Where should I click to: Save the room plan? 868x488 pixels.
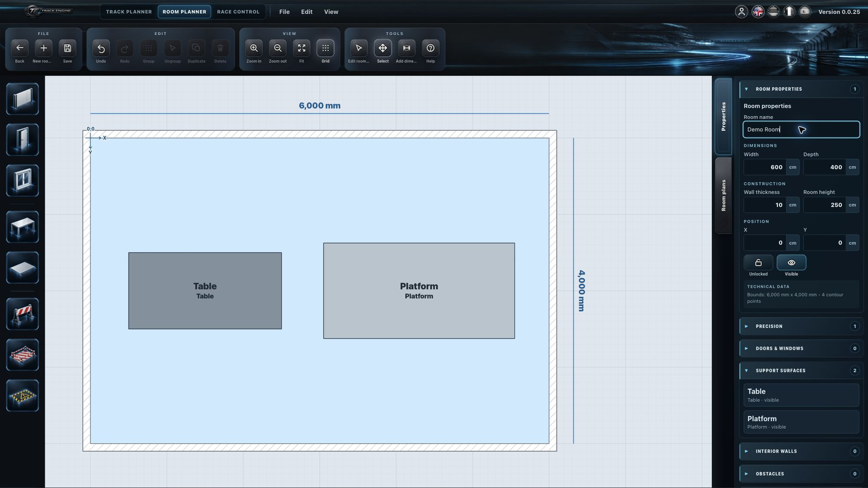click(67, 48)
